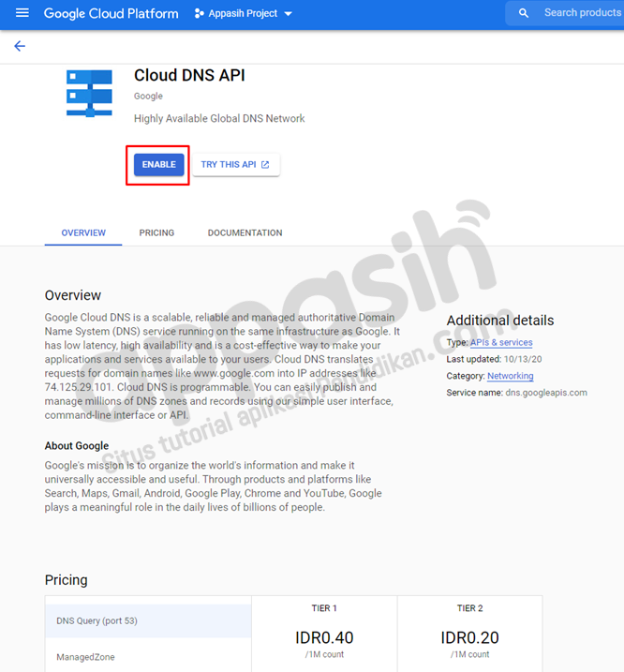Open the Networking category link
This screenshot has height=672, width=624.
(510, 376)
